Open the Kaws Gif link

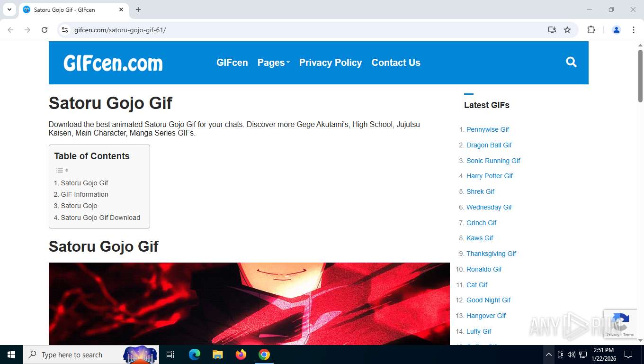coord(480,238)
